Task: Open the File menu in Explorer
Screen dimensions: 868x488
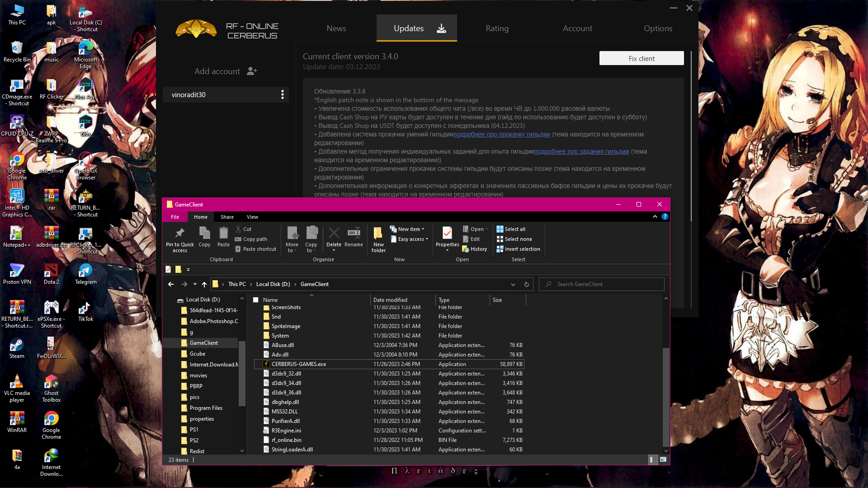Action: [x=175, y=217]
